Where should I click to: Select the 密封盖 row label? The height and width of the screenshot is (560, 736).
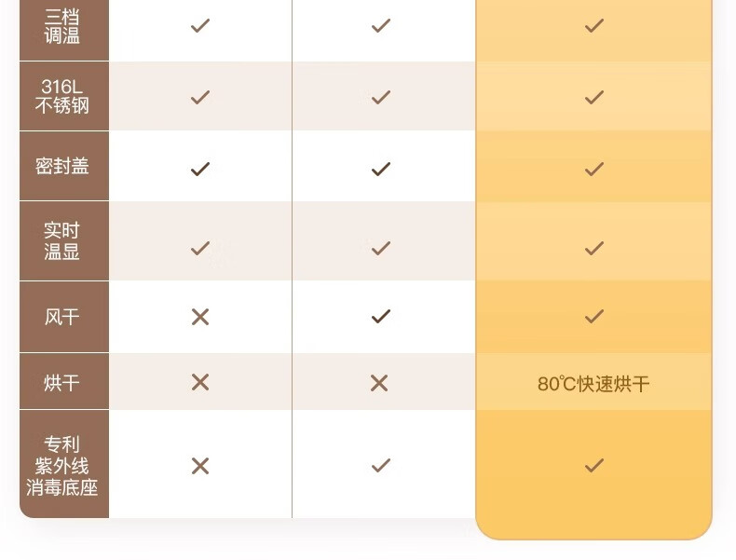[x=62, y=166]
